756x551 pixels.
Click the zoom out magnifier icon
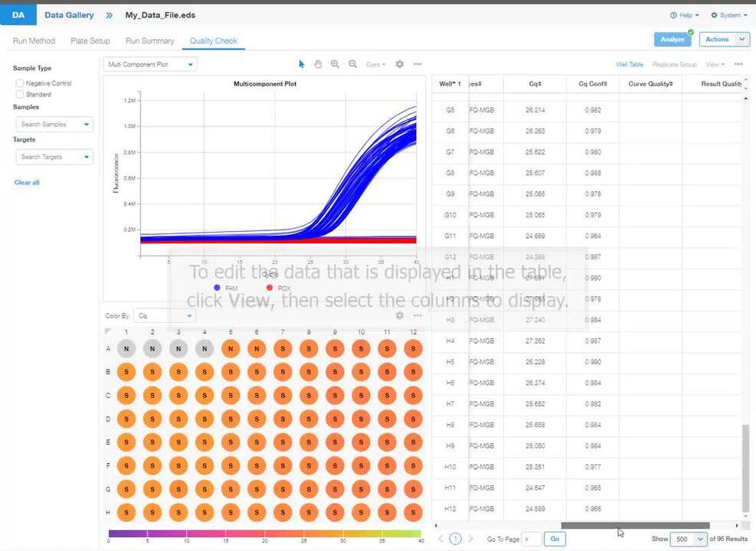point(353,64)
